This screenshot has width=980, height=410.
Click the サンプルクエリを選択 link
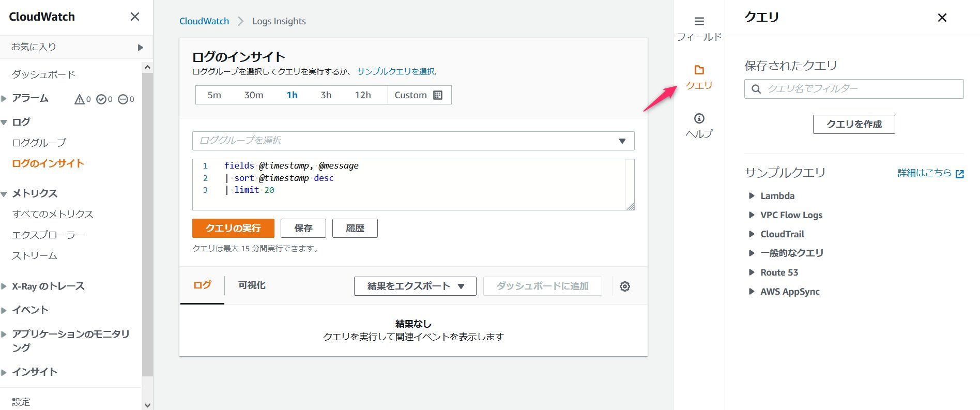click(x=395, y=71)
